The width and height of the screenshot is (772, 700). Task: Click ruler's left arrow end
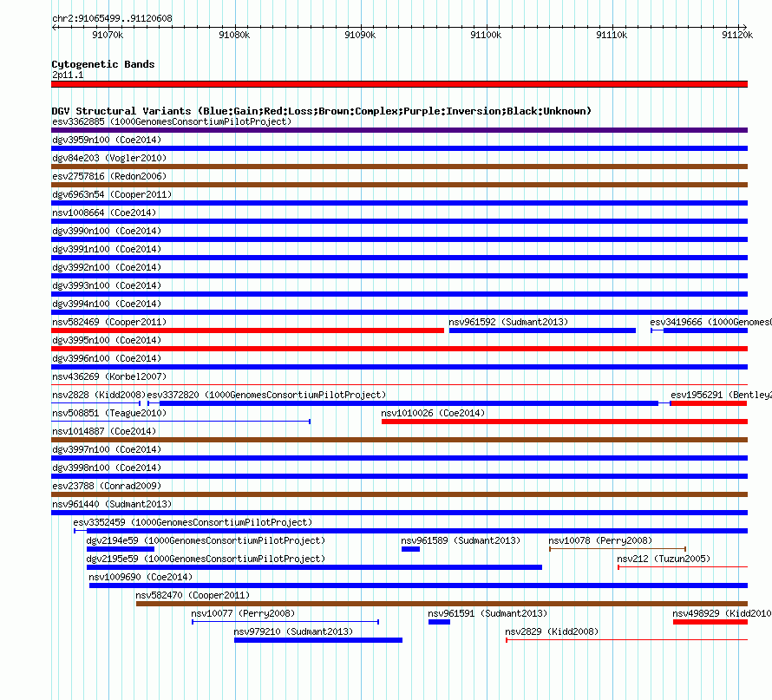(x=54, y=27)
